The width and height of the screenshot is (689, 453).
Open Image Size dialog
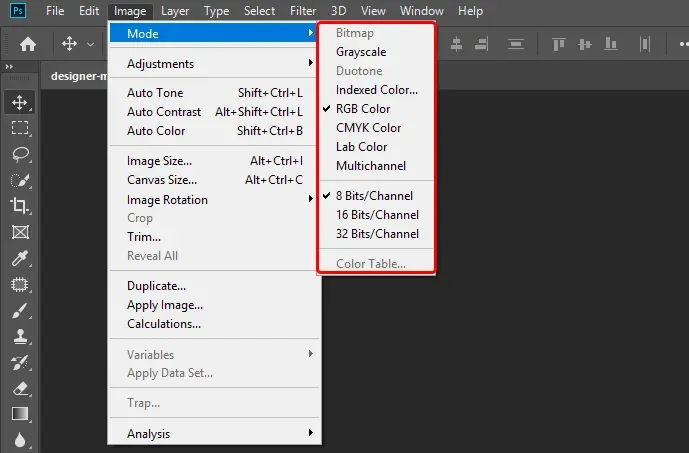[x=213, y=161]
